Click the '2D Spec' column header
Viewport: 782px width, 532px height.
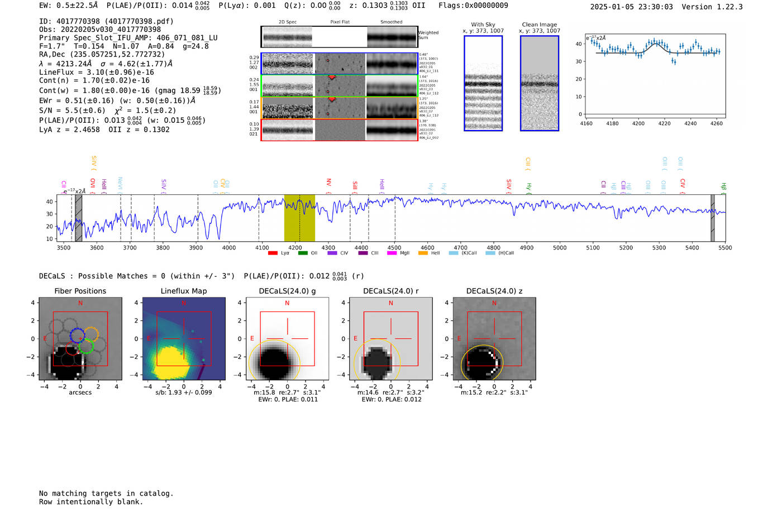pos(288,22)
